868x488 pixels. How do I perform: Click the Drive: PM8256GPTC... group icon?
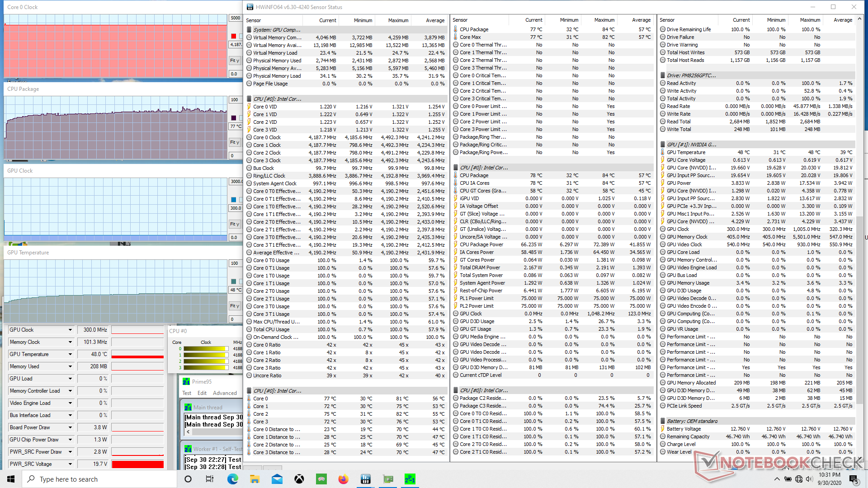[663, 75]
